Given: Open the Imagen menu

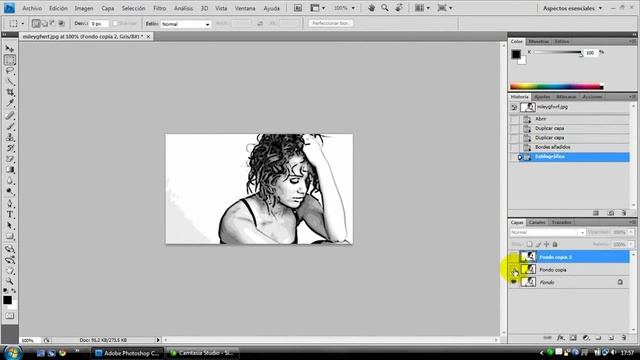Looking at the screenshot, I should tap(84, 8).
